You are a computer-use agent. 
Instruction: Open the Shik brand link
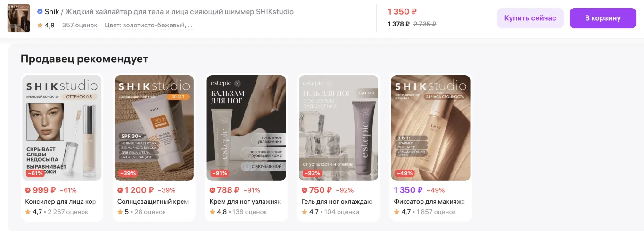pyautogui.click(x=52, y=12)
